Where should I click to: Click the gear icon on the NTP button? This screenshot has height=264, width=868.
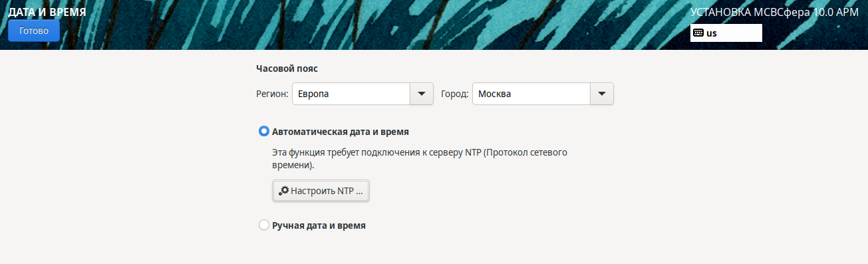(x=283, y=191)
